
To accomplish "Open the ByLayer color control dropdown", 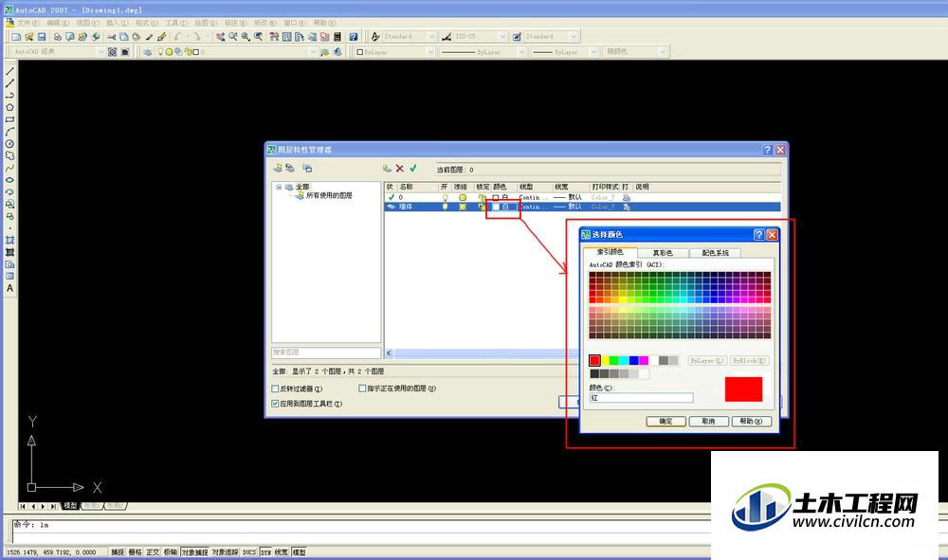I will [x=430, y=52].
